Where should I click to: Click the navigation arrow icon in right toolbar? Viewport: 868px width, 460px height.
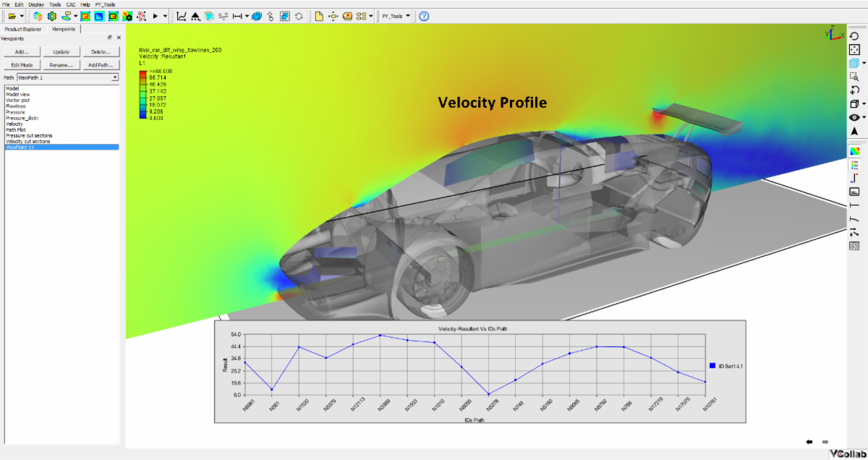pos(854,131)
